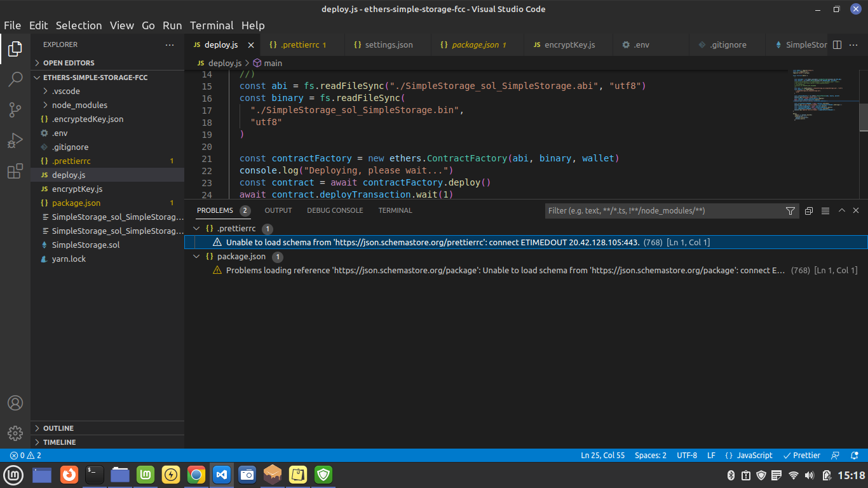
Task: Switch to the Debug Console panel tab
Action: pyautogui.click(x=335, y=210)
